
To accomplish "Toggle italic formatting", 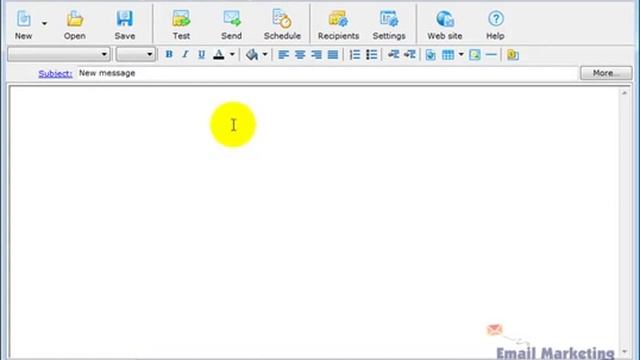I will [185, 54].
